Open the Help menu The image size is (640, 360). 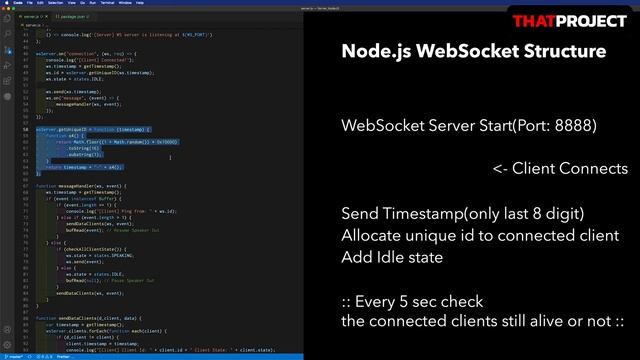pos(140,2)
